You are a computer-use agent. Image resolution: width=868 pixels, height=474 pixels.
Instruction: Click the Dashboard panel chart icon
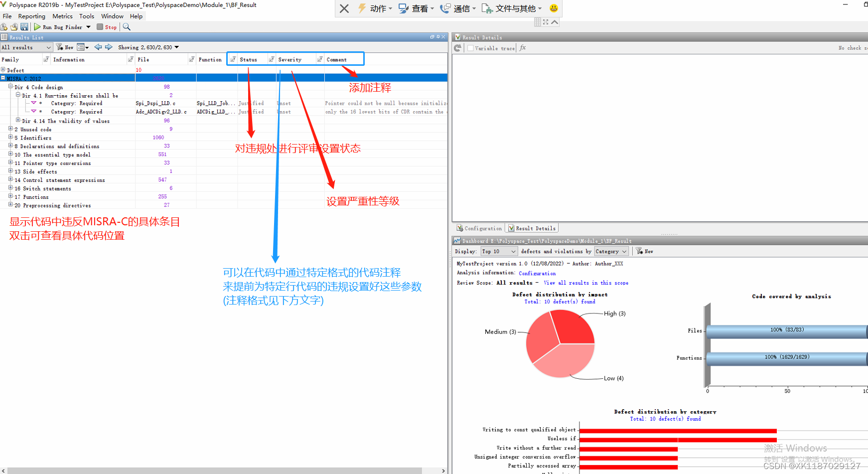point(457,241)
